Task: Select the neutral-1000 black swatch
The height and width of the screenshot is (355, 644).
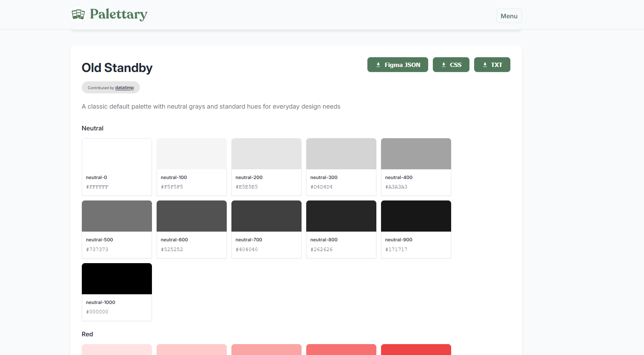Action: click(x=116, y=278)
